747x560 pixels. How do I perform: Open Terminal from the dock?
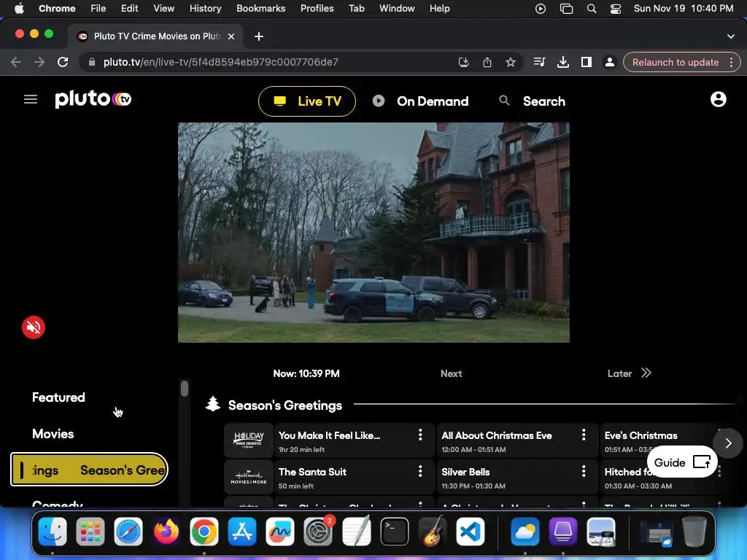(395, 531)
